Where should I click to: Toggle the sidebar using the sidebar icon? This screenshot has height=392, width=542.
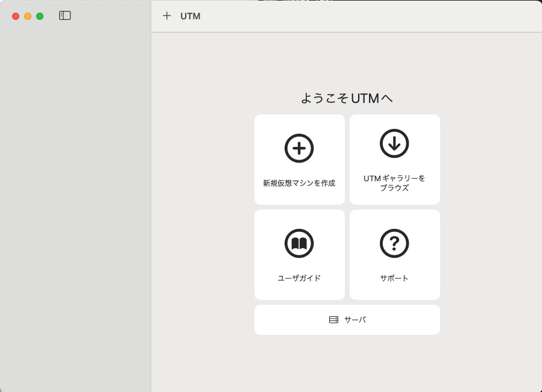pos(65,16)
